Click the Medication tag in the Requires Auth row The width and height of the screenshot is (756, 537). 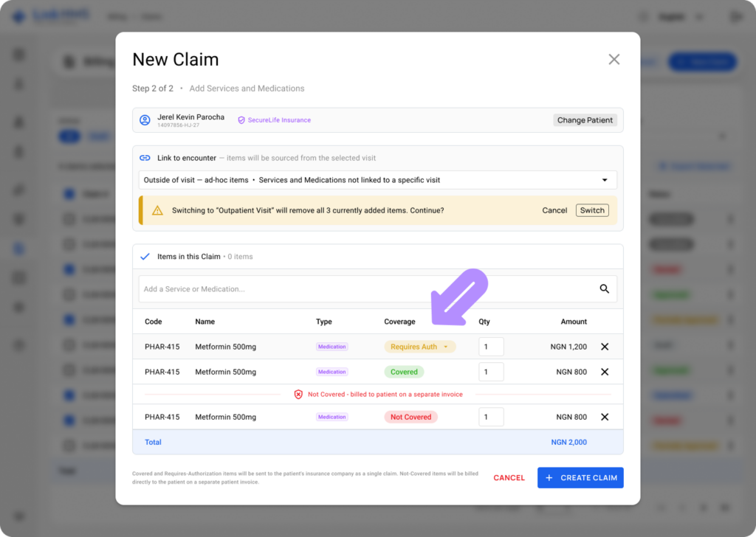click(x=331, y=347)
